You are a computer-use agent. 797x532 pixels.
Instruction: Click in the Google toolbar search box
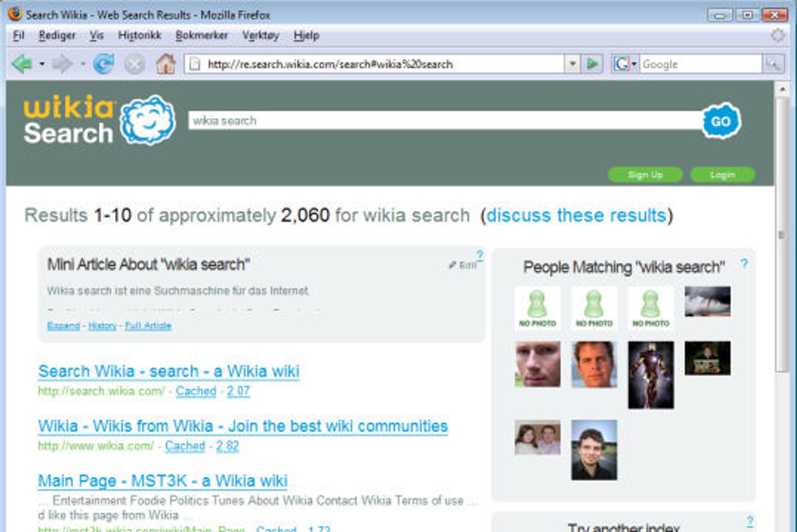pyautogui.click(x=701, y=64)
